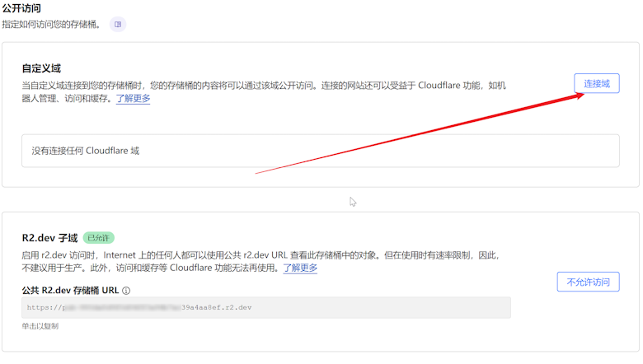This screenshot has width=643, height=364.
Task: Open 了解更多 link in R2.dev 子域 section
Action: coord(300,268)
